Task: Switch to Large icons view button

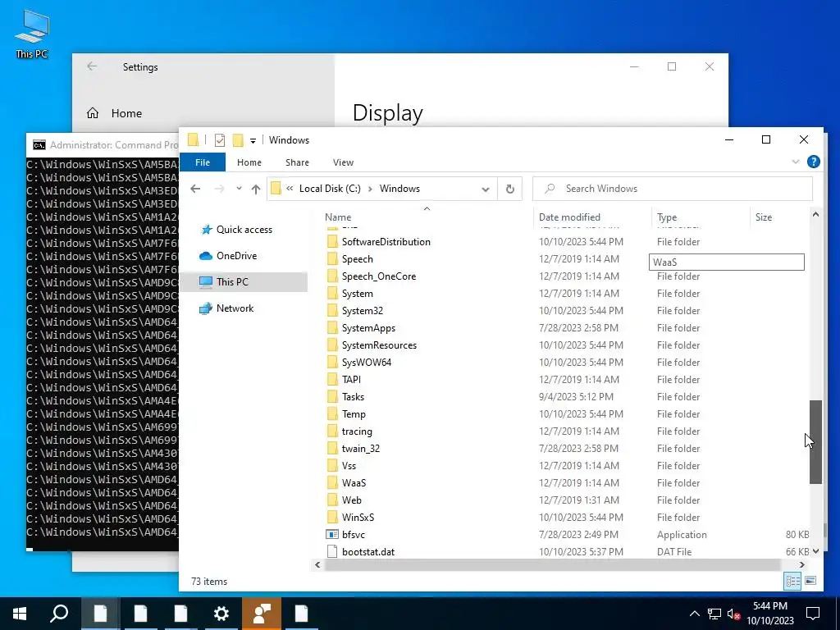Action: click(810, 581)
